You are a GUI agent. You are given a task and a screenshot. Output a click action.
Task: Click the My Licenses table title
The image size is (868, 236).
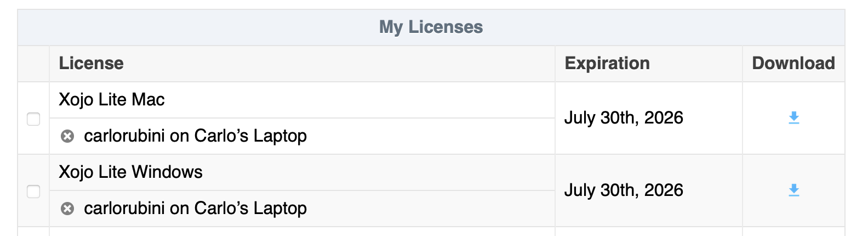point(431,27)
